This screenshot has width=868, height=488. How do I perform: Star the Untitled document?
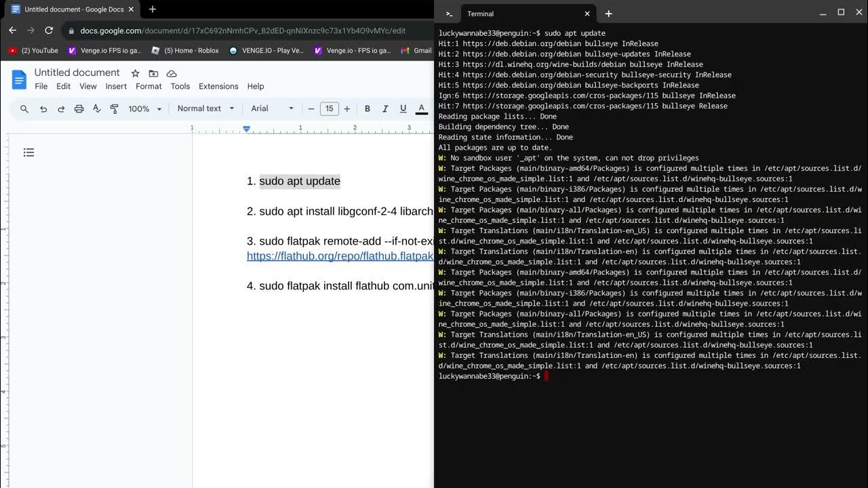click(135, 73)
